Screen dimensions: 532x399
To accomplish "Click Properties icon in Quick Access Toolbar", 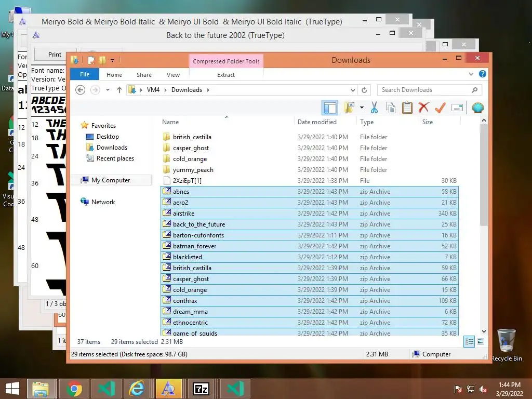I will tap(91, 60).
